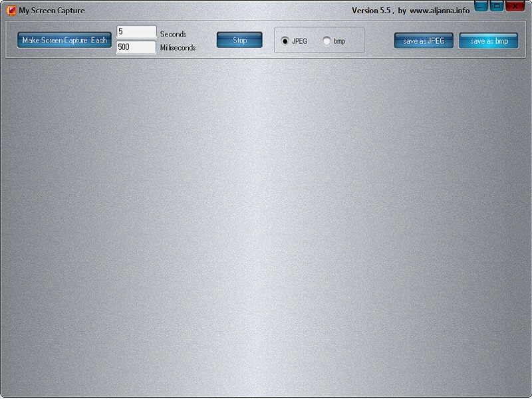Maximize the My Screen Capture window
Screen dimensions: 532x399
[497, 5]
